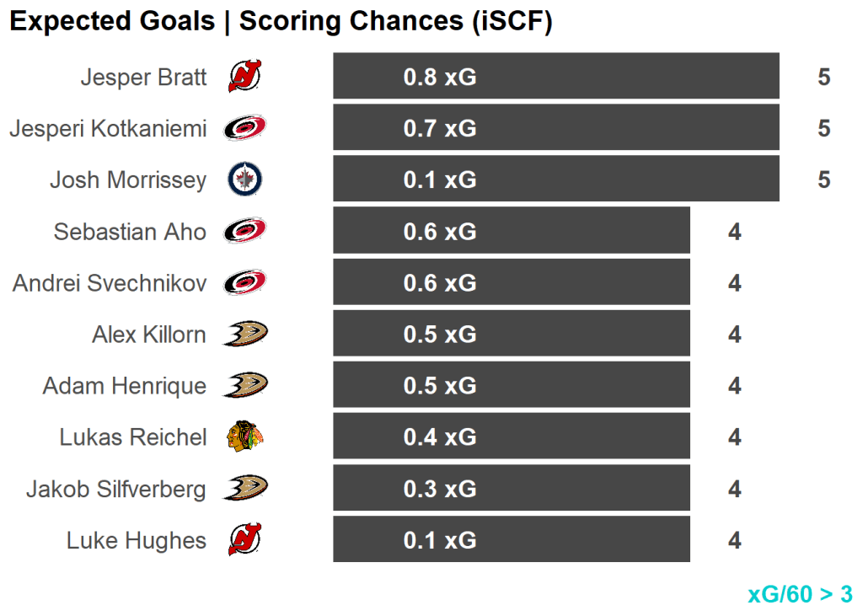Click the Hurricanes logo beside Jesperi Kotkaniemi

tap(244, 128)
